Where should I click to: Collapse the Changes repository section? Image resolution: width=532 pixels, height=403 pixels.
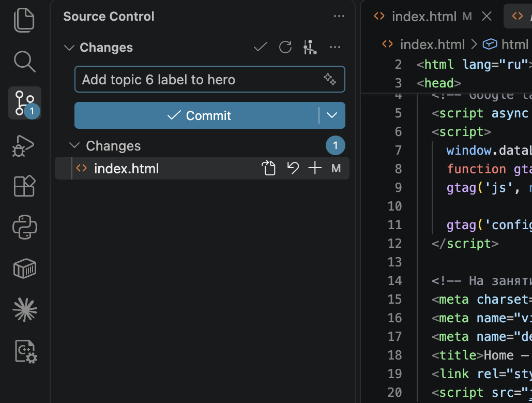[x=69, y=48]
